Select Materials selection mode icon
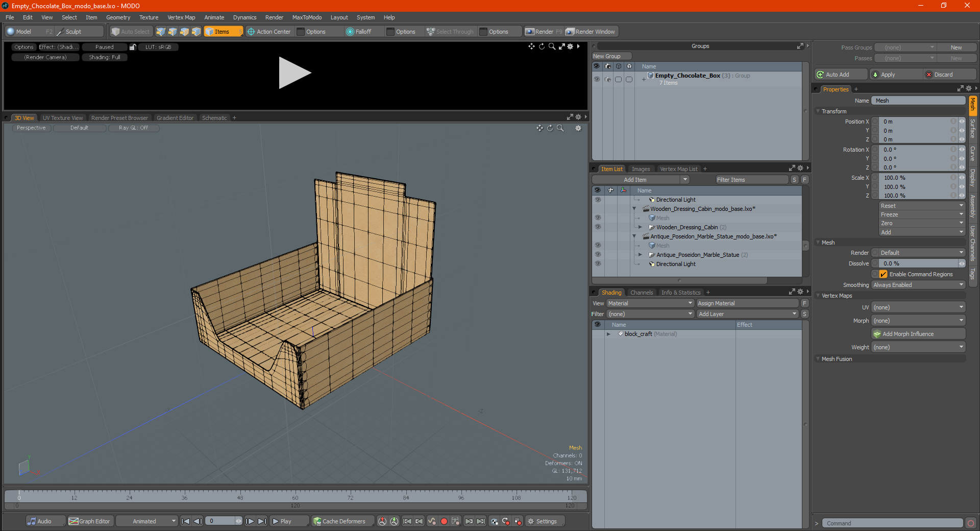Screen dimensions: 980x531 pos(196,32)
